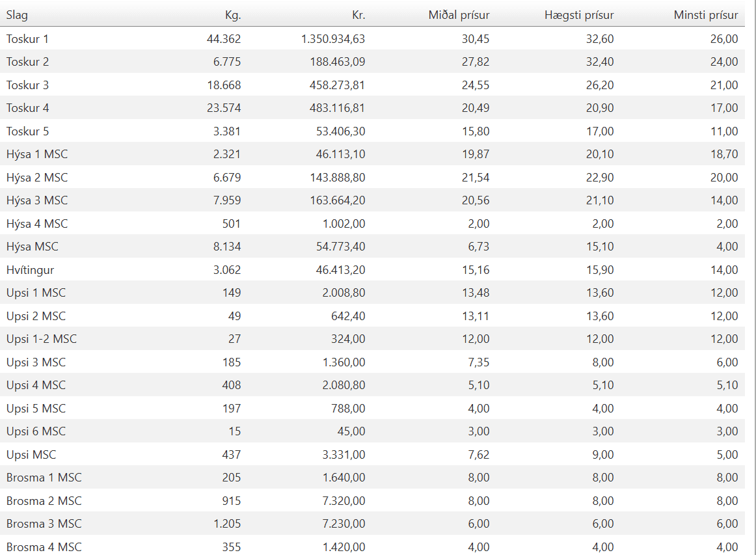Click the 1.350.934,63 Kr. value cell
The image size is (756, 555).
(x=333, y=39)
